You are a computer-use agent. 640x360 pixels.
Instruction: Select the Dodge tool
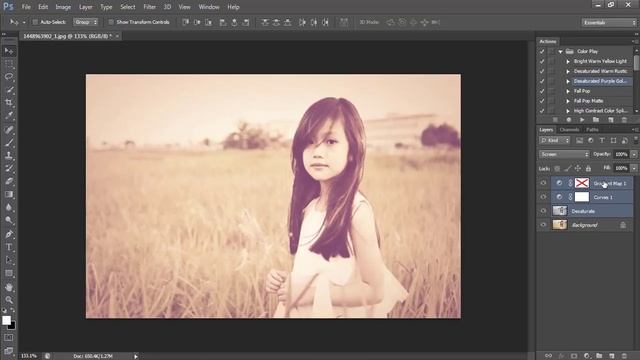tap(9, 220)
